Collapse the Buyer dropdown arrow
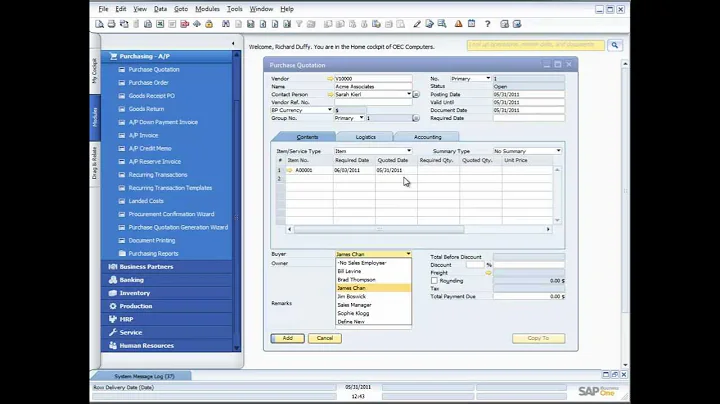720x404 pixels. 408,254
